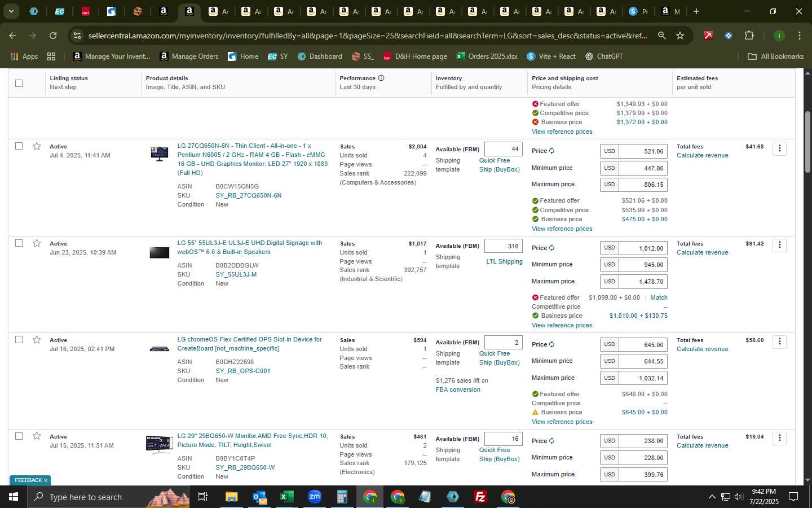Open Quick Free Ship (BuyBox) template for 27CQ650N row
This screenshot has height=508, width=812.
[x=499, y=165]
